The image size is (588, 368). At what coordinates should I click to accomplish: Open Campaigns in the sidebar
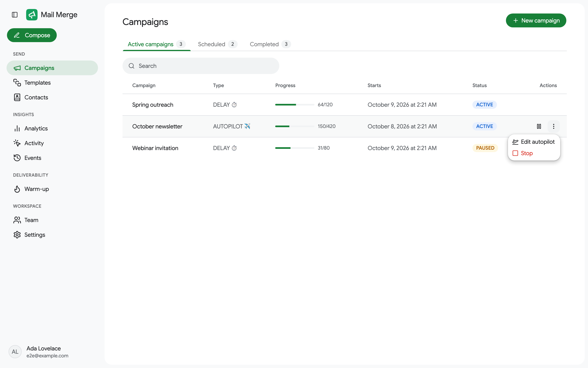[52, 68]
